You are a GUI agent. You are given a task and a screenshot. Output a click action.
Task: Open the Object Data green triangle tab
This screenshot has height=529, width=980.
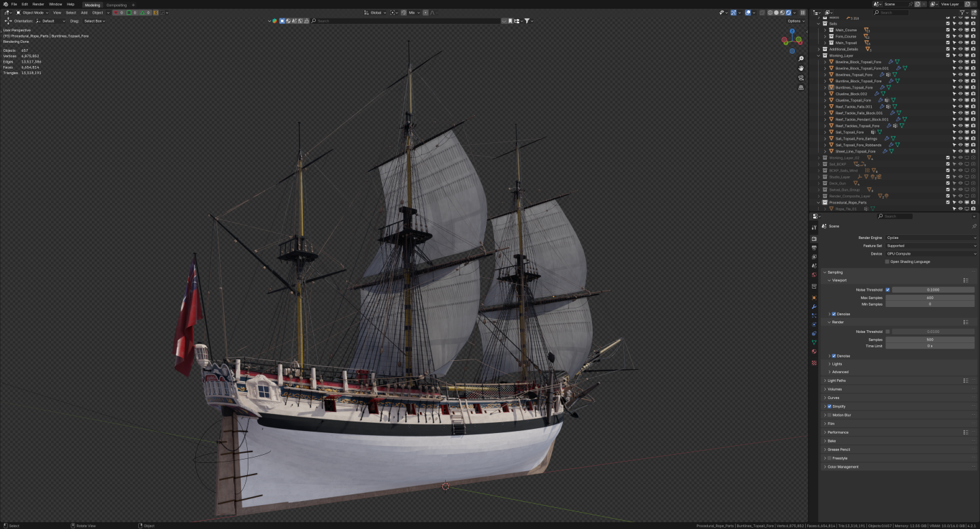click(x=814, y=342)
